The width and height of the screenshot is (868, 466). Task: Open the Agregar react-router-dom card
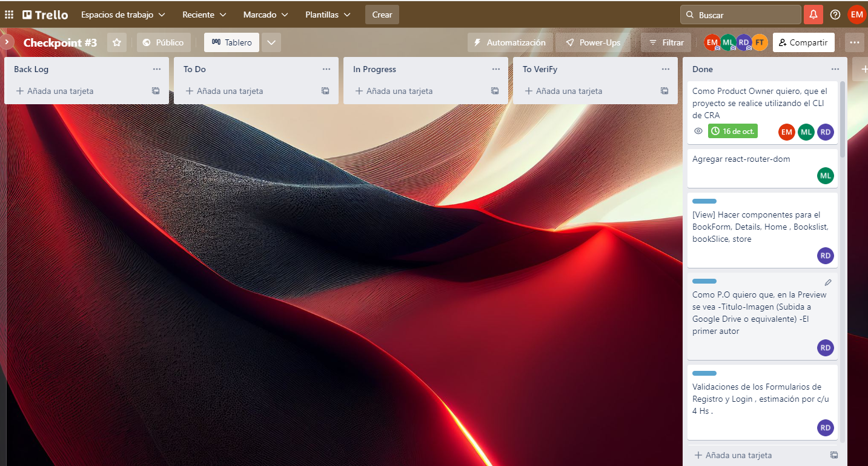point(763,168)
